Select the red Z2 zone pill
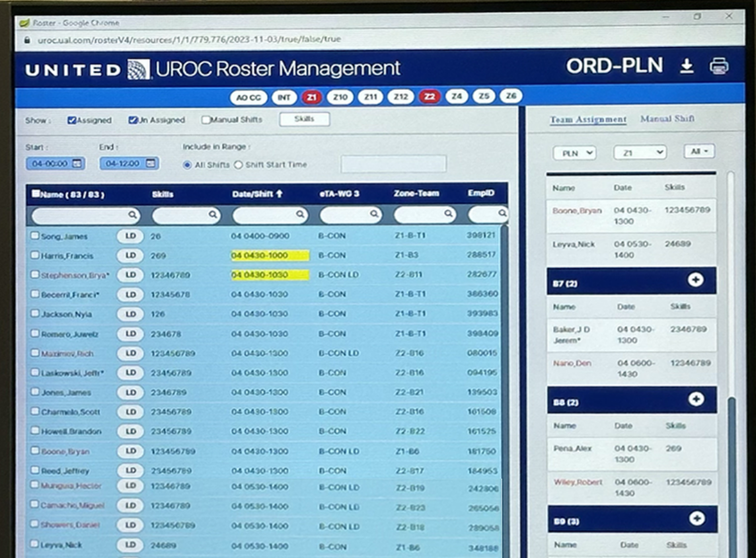This screenshot has height=558, width=756. (430, 97)
